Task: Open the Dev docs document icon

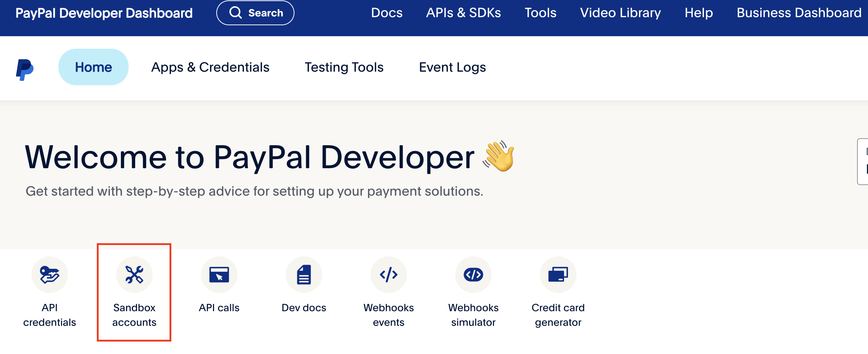Action: pos(304,275)
